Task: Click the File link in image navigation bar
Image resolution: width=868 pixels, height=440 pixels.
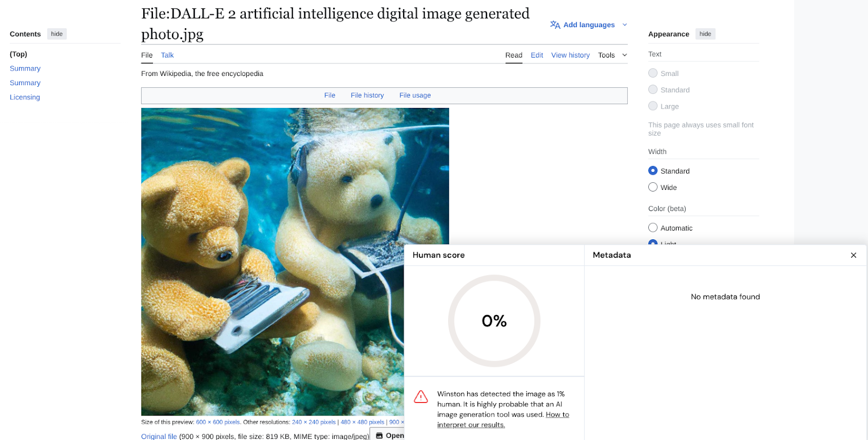Action: (x=330, y=95)
